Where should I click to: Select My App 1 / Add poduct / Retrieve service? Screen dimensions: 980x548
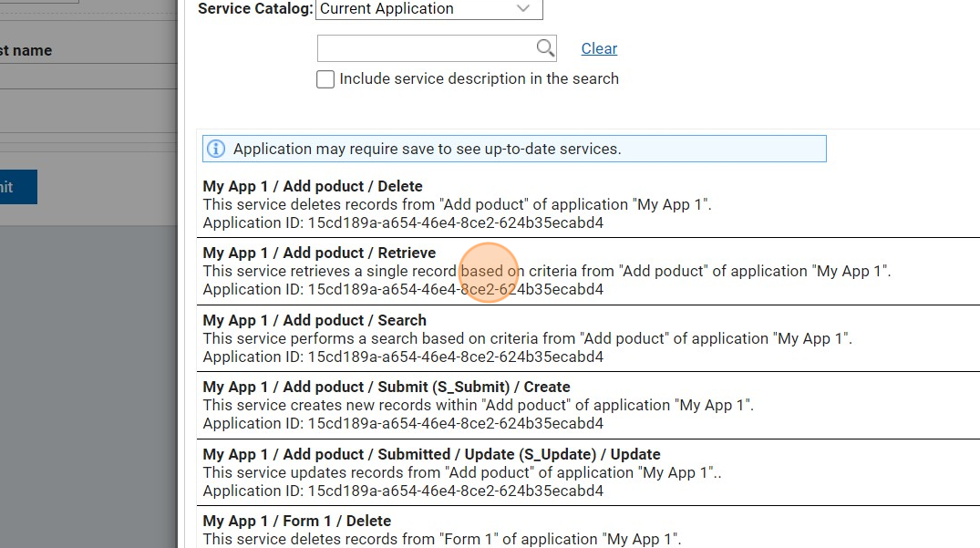click(319, 253)
